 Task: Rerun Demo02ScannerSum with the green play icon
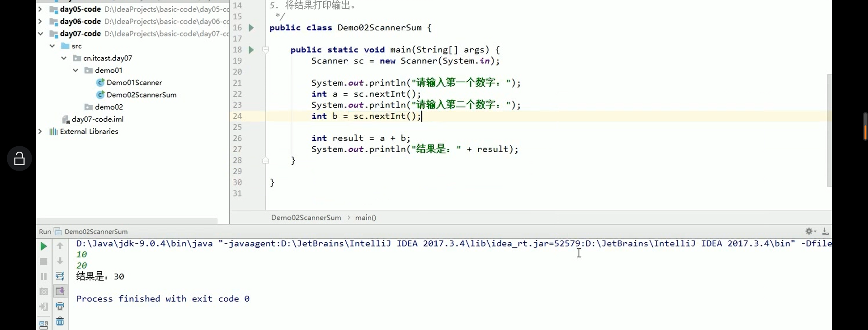click(43, 246)
